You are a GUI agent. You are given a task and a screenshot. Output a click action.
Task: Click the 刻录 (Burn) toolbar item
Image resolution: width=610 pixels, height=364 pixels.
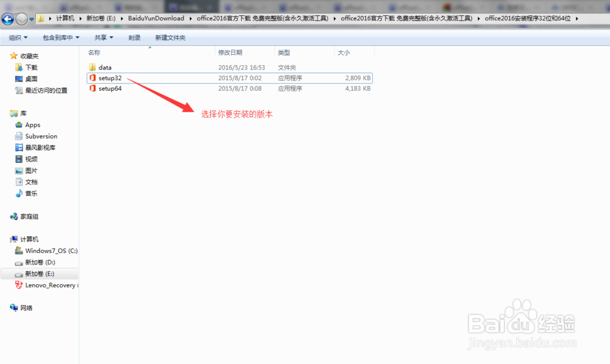pos(135,37)
